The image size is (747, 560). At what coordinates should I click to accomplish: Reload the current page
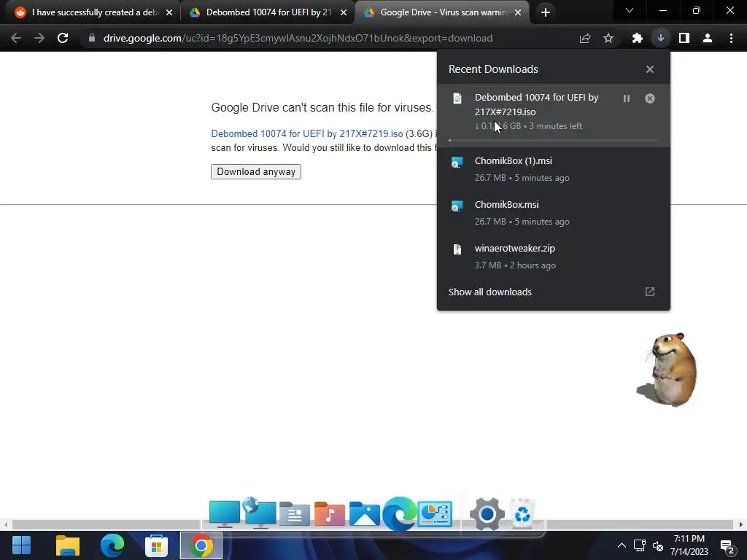point(63,38)
